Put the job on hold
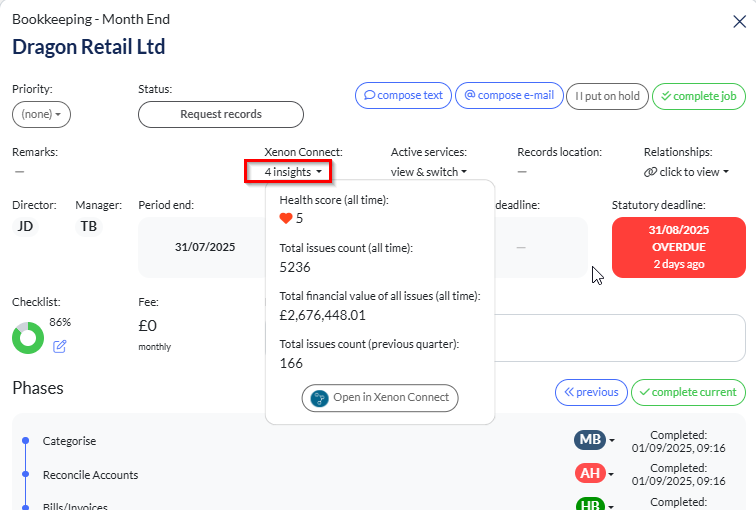This screenshot has height=510, width=756. point(606,96)
